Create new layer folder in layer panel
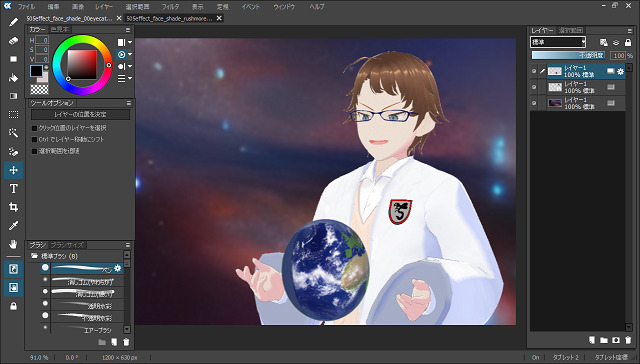 [604, 340]
